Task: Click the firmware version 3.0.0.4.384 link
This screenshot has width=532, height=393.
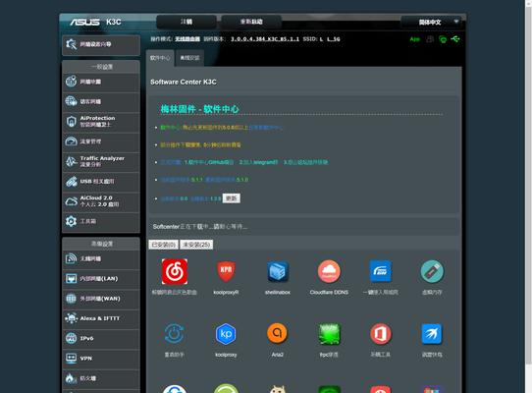Action: [265, 39]
